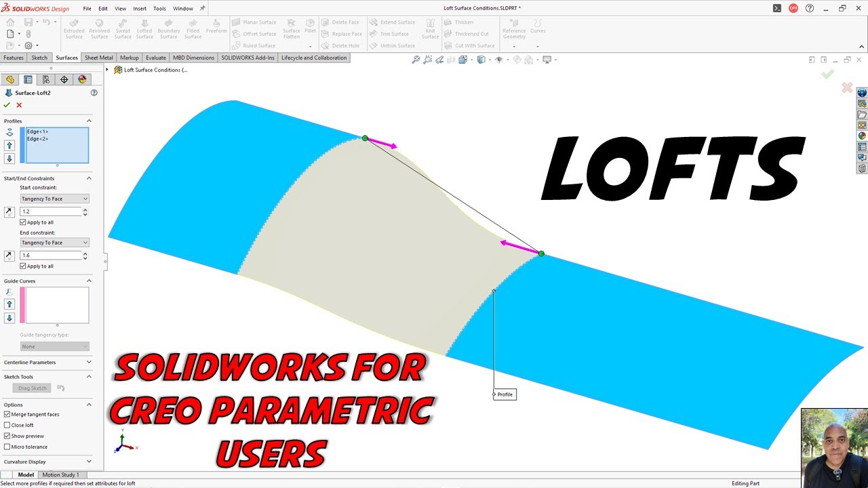
Task: Move guide curve up in Guide Curves
Action: pos(9,304)
